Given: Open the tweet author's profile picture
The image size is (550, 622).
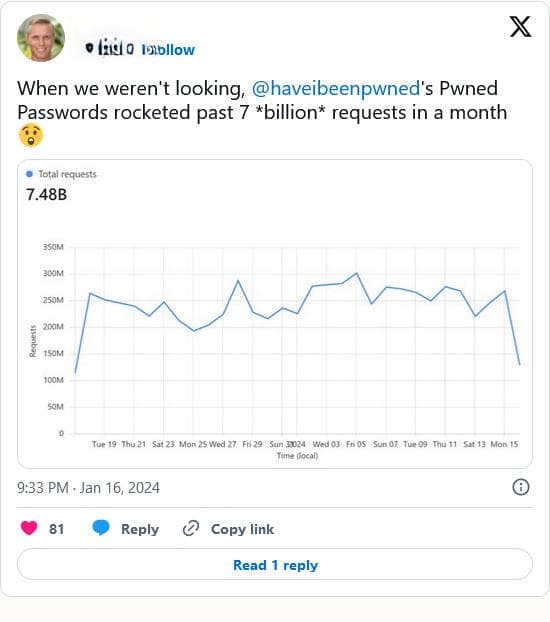Looking at the screenshot, I should [41, 38].
